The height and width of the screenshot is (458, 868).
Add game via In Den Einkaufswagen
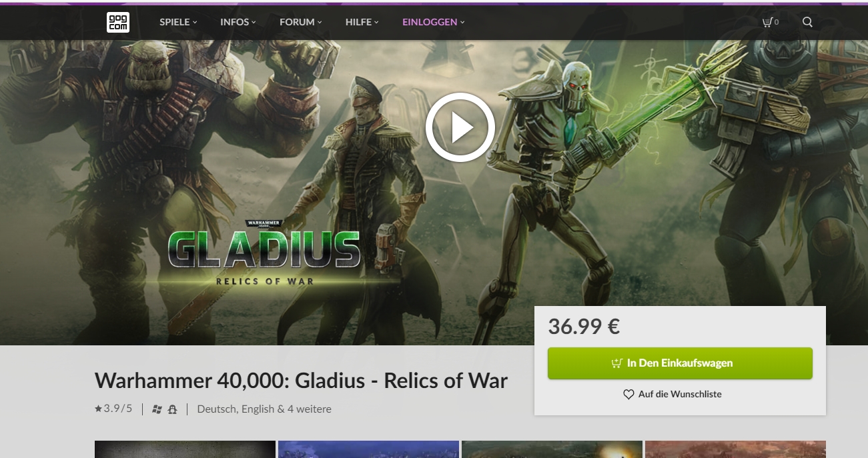tap(680, 363)
